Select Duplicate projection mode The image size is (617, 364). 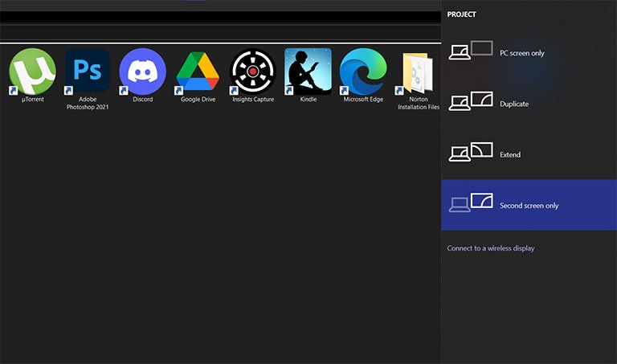pyautogui.click(x=529, y=104)
